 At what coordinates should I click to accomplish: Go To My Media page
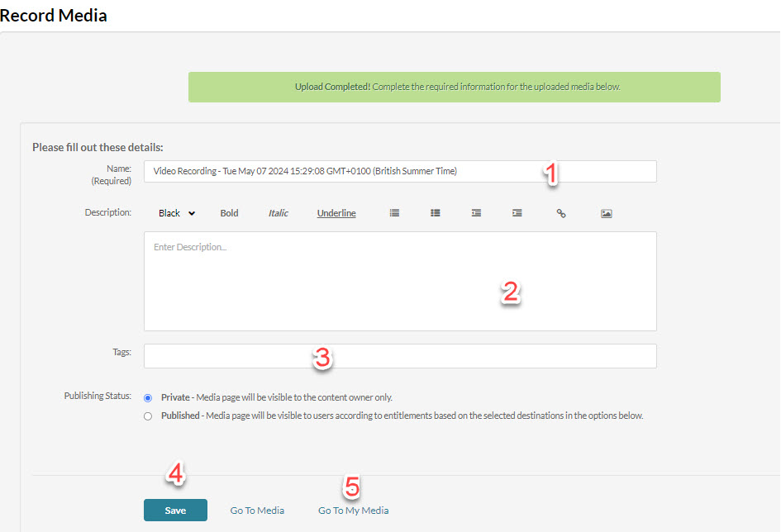(x=353, y=510)
